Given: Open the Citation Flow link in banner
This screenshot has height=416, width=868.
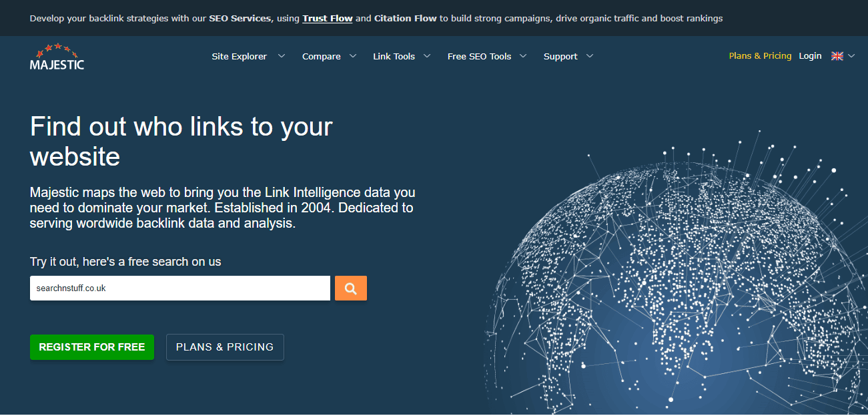Looking at the screenshot, I should pyautogui.click(x=405, y=18).
